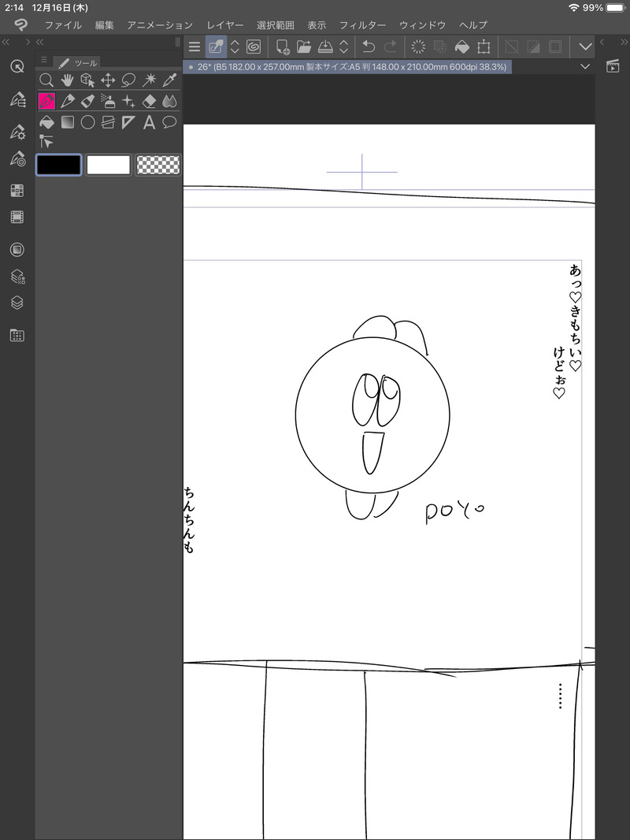Clear selection contents dotted circle icon

[418, 46]
